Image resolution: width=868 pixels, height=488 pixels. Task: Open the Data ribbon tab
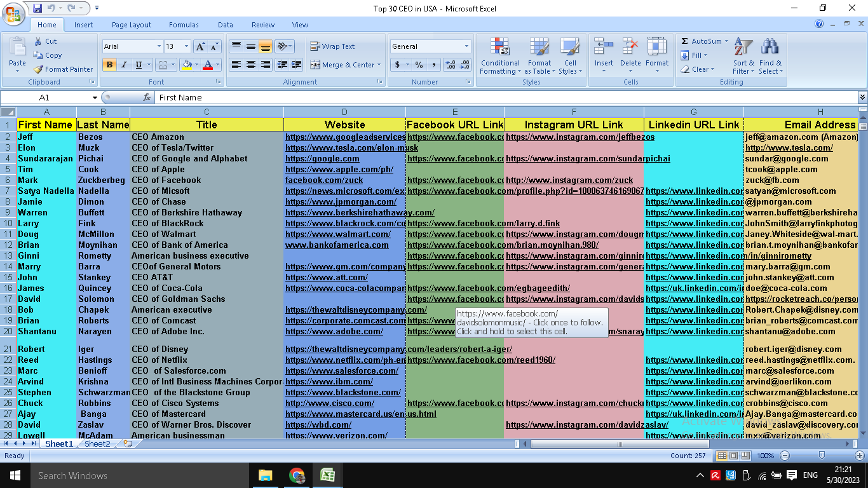[226, 25]
